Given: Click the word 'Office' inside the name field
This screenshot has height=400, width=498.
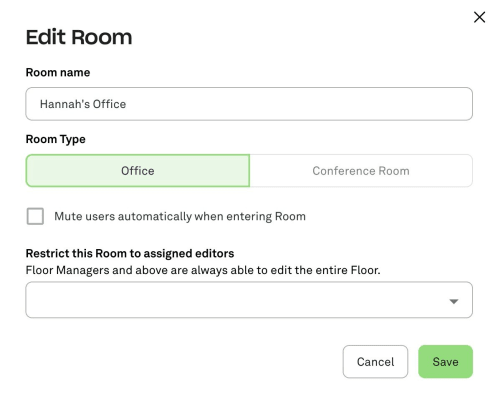Looking at the screenshot, I should point(109,104).
